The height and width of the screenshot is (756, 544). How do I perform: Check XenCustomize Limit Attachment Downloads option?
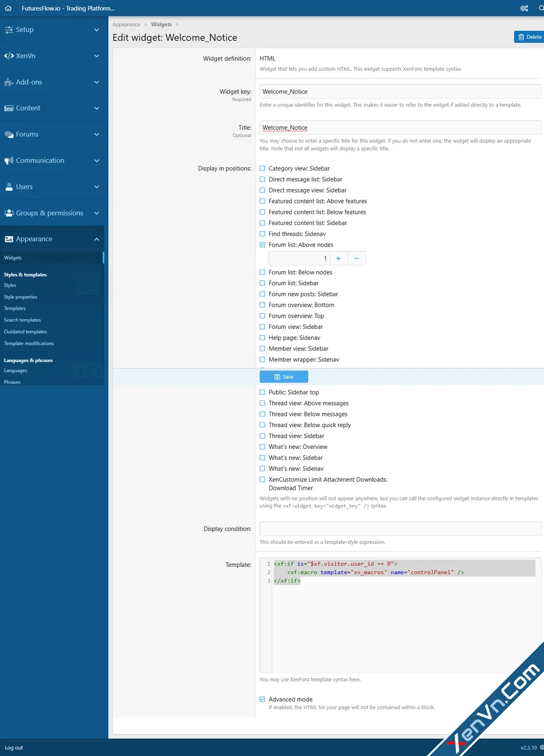pos(262,480)
